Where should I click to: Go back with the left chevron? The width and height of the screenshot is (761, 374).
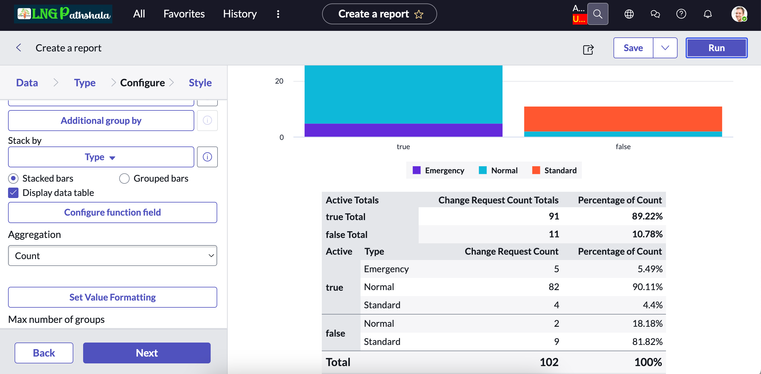19,48
